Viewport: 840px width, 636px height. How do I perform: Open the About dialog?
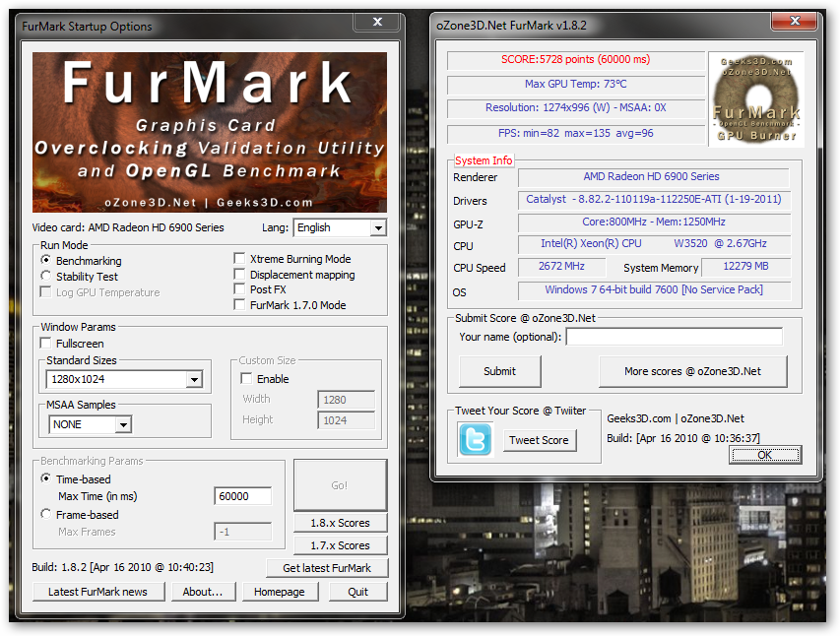pyautogui.click(x=203, y=592)
